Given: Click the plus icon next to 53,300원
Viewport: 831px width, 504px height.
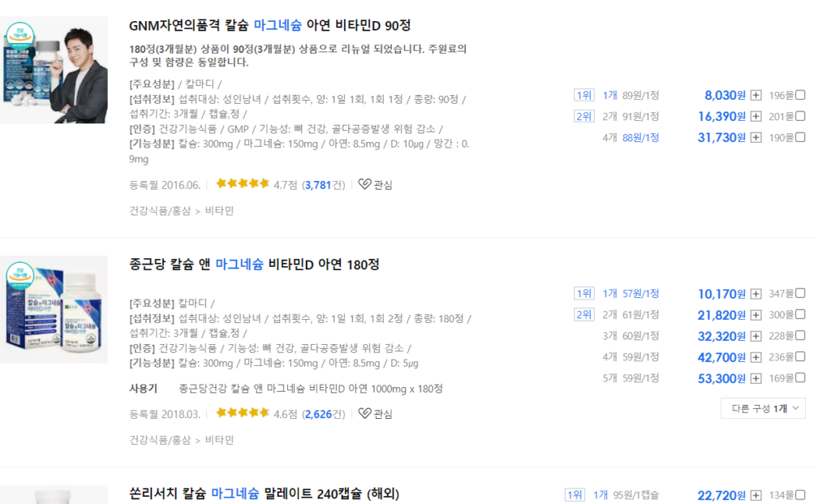Looking at the screenshot, I should pyautogui.click(x=756, y=377).
